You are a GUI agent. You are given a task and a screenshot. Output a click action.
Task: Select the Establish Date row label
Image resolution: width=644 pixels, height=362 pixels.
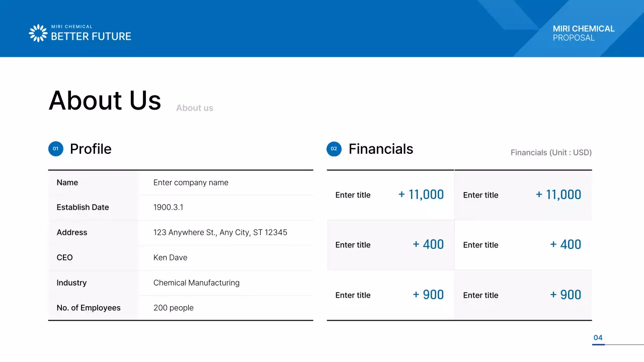pyautogui.click(x=83, y=207)
